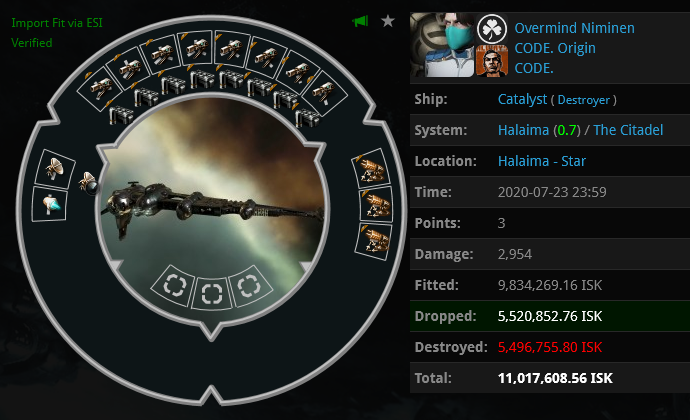The height and width of the screenshot is (420, 690).
Task: Click the last high-slot blaster turret icon
Action: point(323,92)
